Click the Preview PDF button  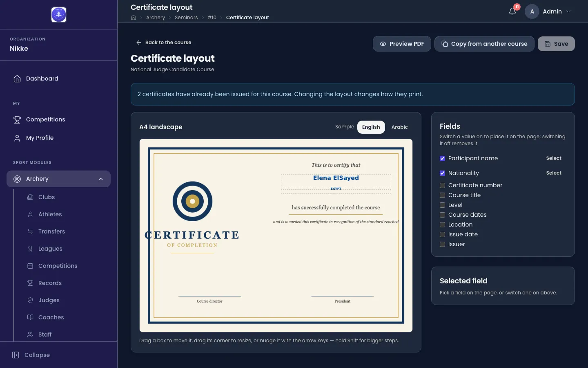pyautogui.click(x=402, y=44)
